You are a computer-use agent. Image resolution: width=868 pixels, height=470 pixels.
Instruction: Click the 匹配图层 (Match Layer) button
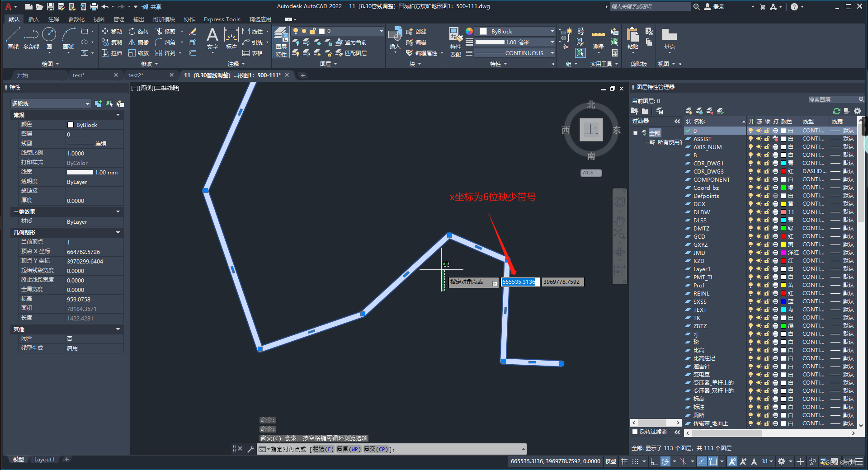click(x=351, y=53)
